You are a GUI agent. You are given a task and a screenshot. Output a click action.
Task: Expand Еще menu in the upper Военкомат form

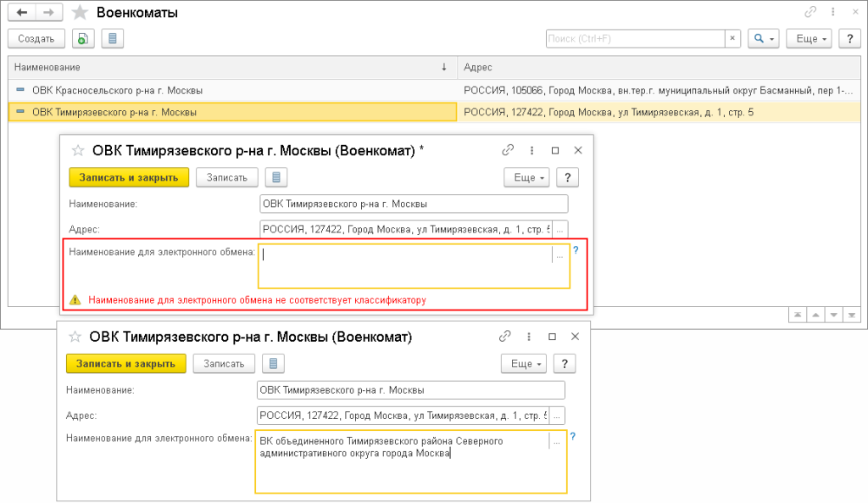(526, 178)
